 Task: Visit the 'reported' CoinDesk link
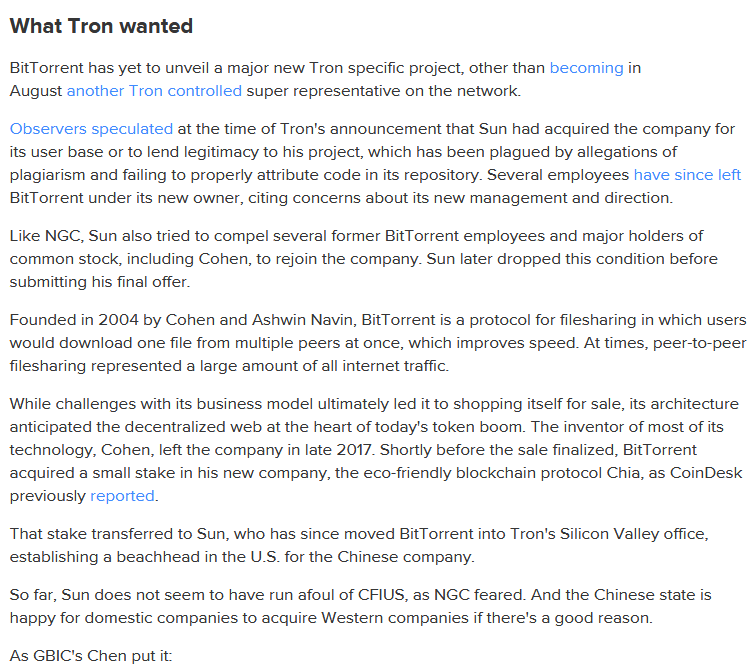[x=122, y=496]
